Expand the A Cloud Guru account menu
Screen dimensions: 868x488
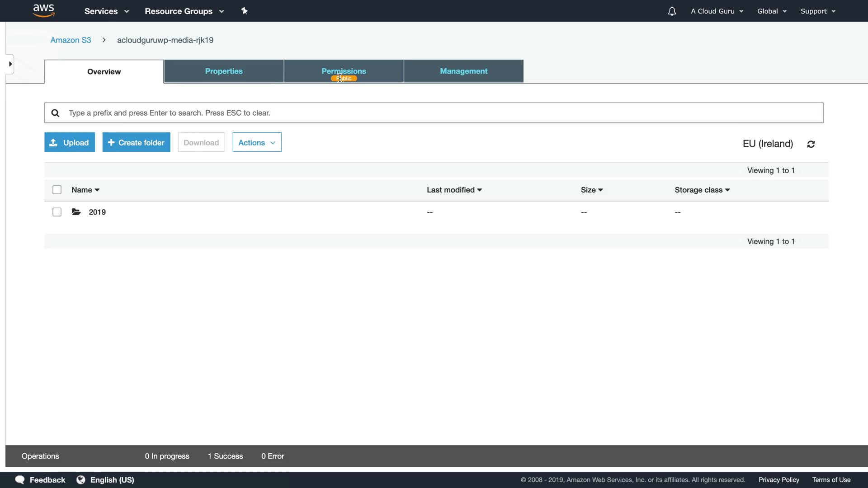717,11
